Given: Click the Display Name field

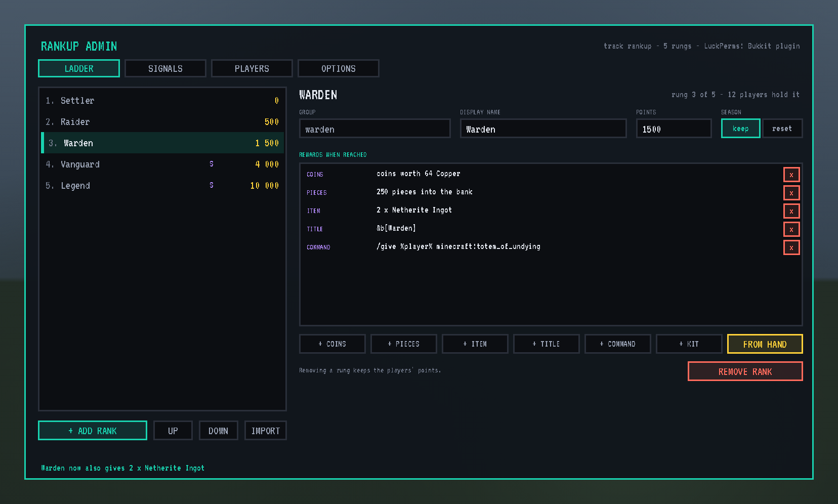Looking at the screenshot, I should click(x=543, y=129).
